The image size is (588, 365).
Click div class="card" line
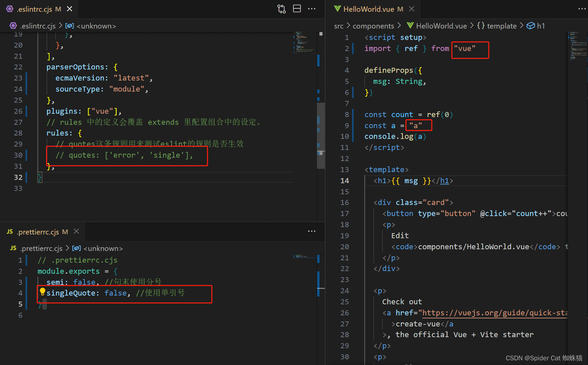[x=413, y=203]
